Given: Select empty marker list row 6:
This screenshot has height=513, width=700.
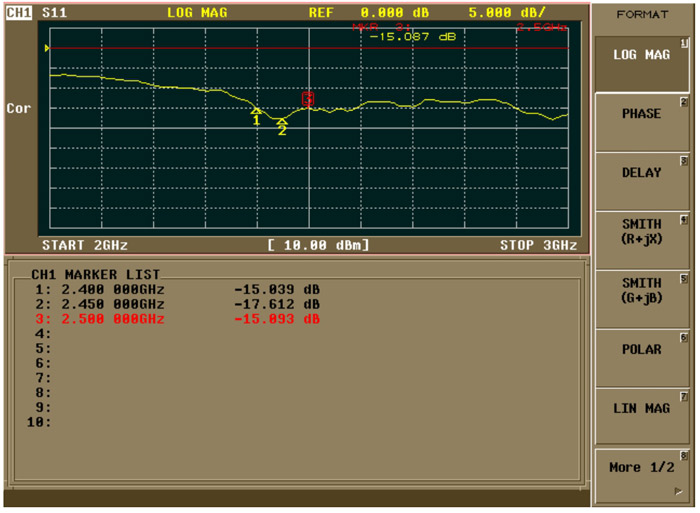Looking at the screenshot, I should (43, 363).
